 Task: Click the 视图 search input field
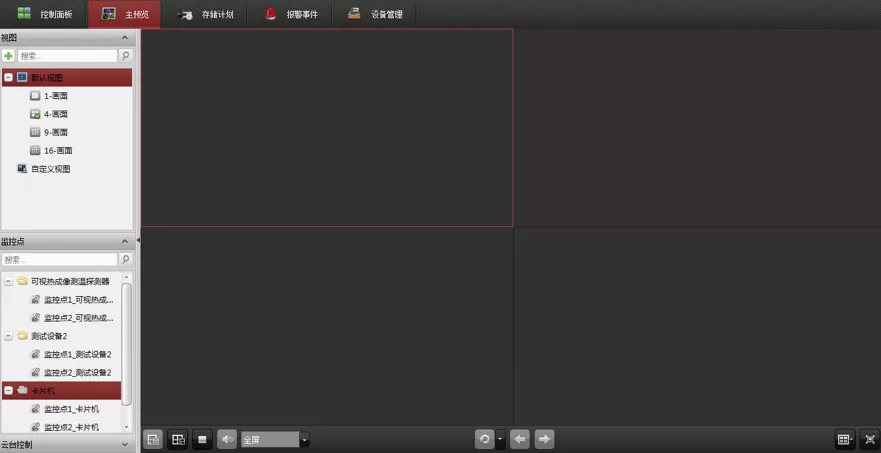[67, 56]
